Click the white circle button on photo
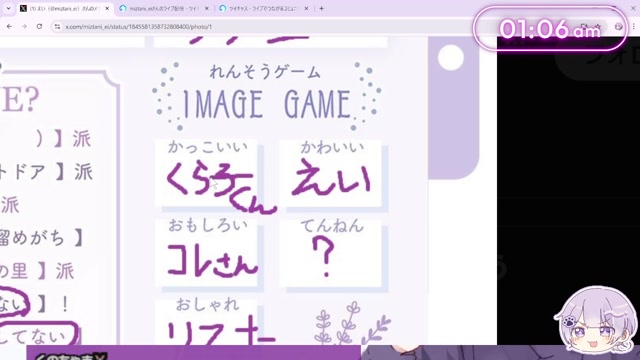 451,57
